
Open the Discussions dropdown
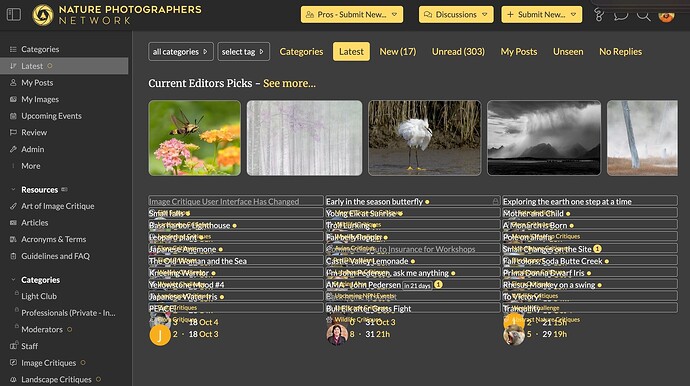(456, 15)
